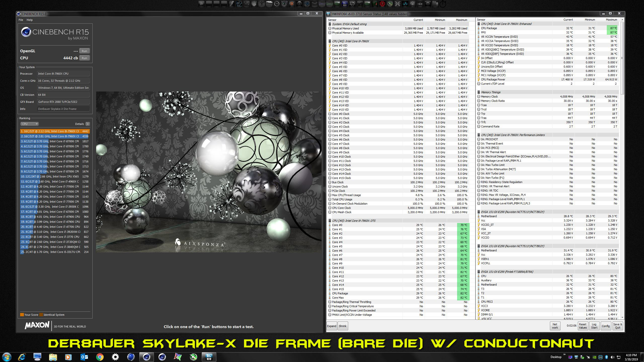Viewport: 644px width, 362px height.
Task: Open the File menu in Cinebench
Action: (x=21, y=20)
